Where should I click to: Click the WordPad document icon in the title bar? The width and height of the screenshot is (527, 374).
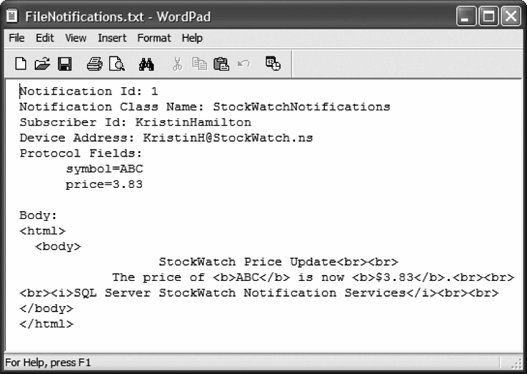[x=12, y=16]
